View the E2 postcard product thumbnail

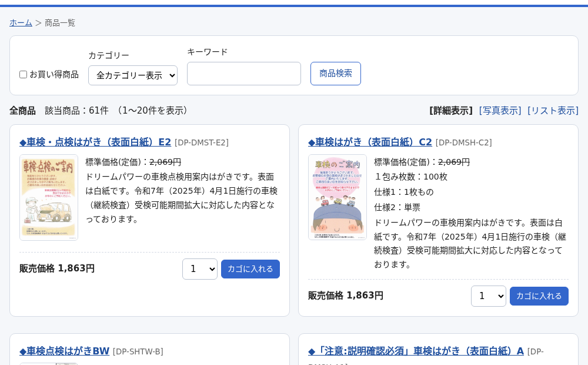49,198
